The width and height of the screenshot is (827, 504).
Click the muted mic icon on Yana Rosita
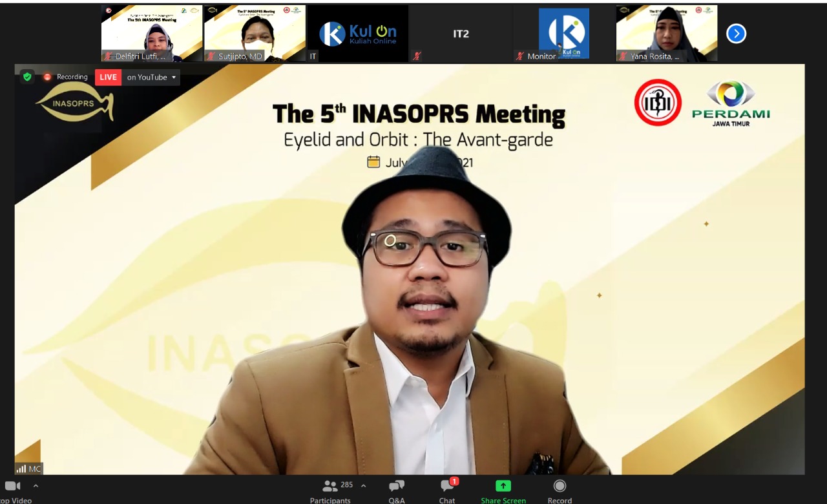623,56
